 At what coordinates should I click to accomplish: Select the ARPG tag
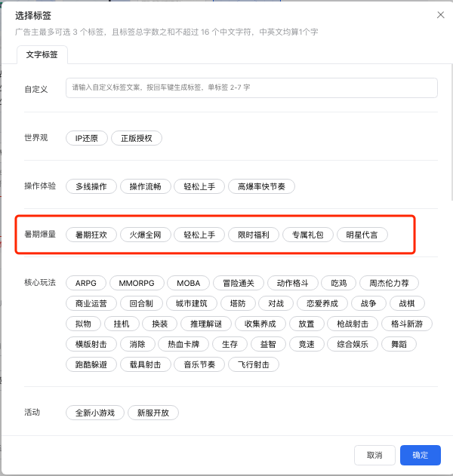point(86,283)
